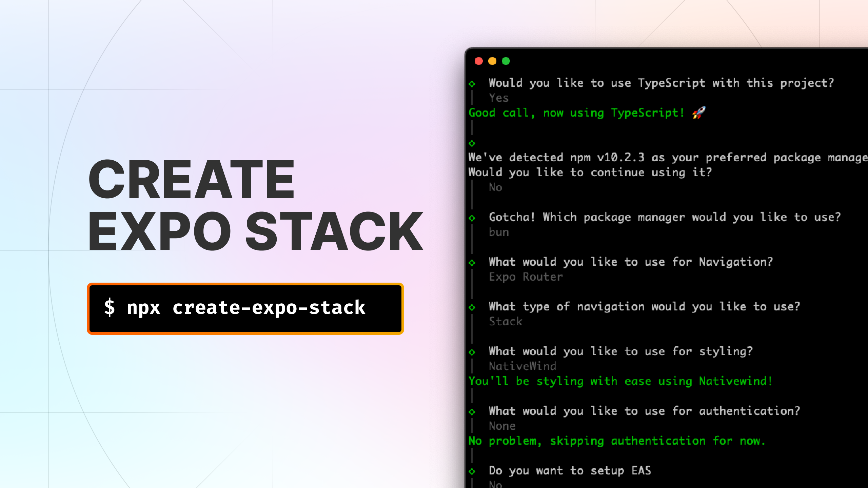
Task: Open the Stack navigation type selection
Action: point(505,321)
